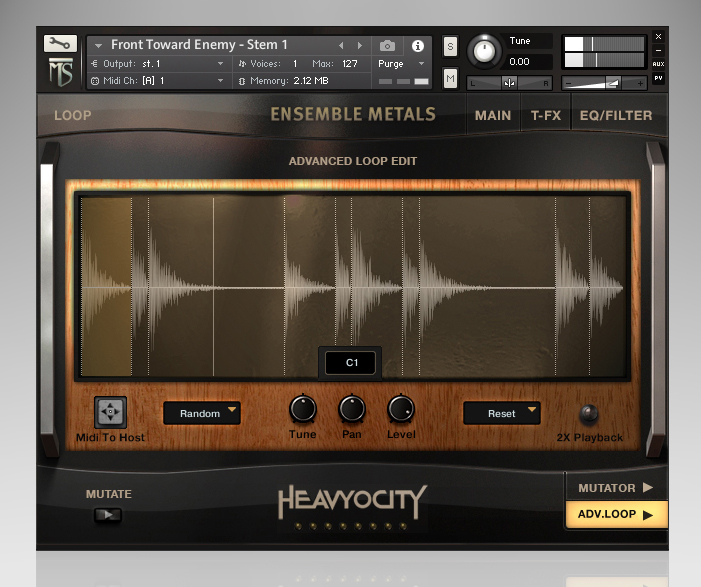
Task: Click the Front Toward Enemy - Stem 1 name
Action: coord(199,45)
